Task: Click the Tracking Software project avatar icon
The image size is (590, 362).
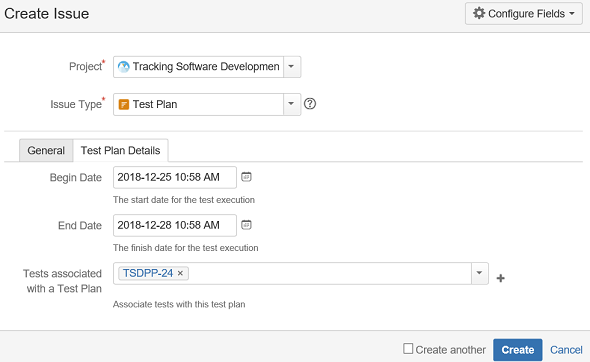Action: [x=123, y=67]
